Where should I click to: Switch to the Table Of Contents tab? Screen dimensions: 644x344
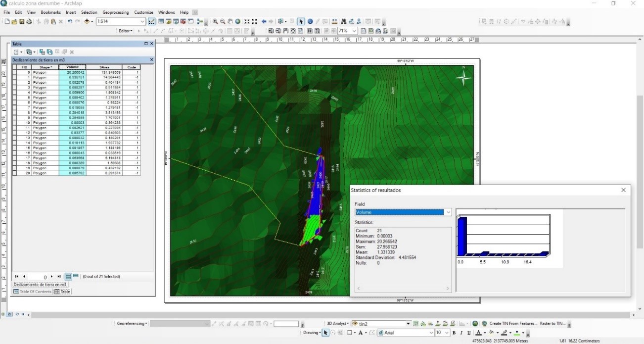tap(32, 292)
